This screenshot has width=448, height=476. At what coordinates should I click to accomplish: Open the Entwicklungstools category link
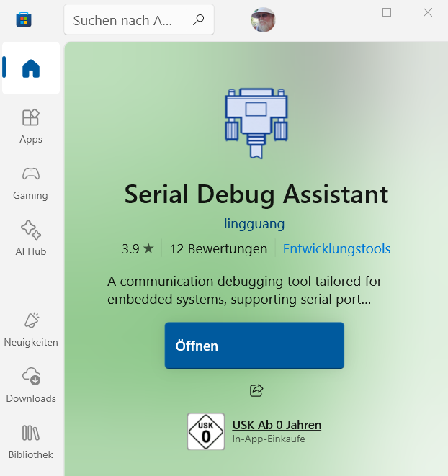(x=336, y=249)
